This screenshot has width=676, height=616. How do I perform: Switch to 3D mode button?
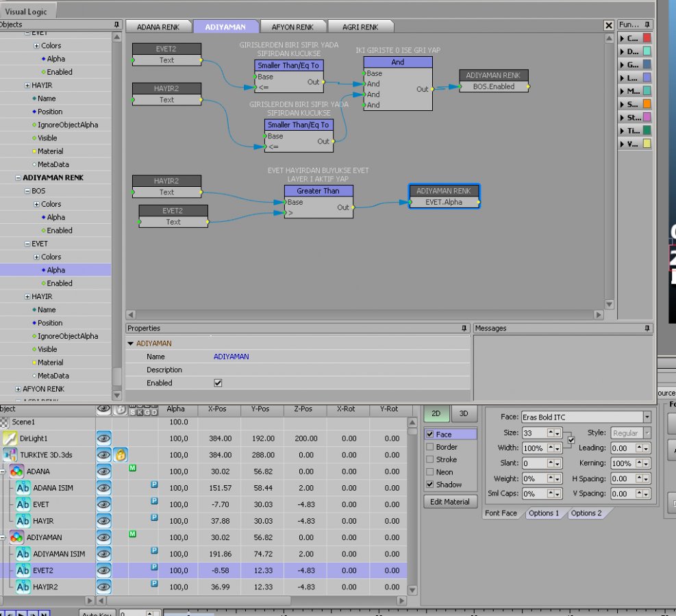pos(463,413)
